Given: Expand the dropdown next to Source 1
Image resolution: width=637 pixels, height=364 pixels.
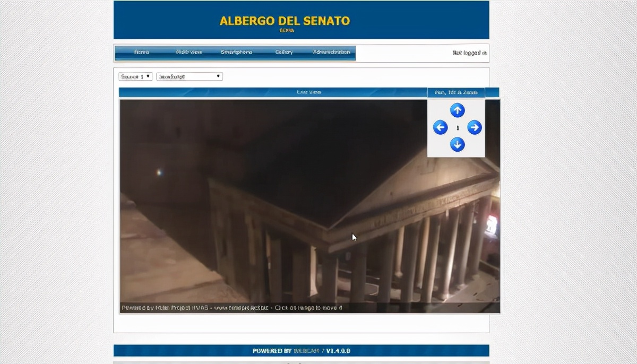Looking at the screenshot, I should 189,76.
